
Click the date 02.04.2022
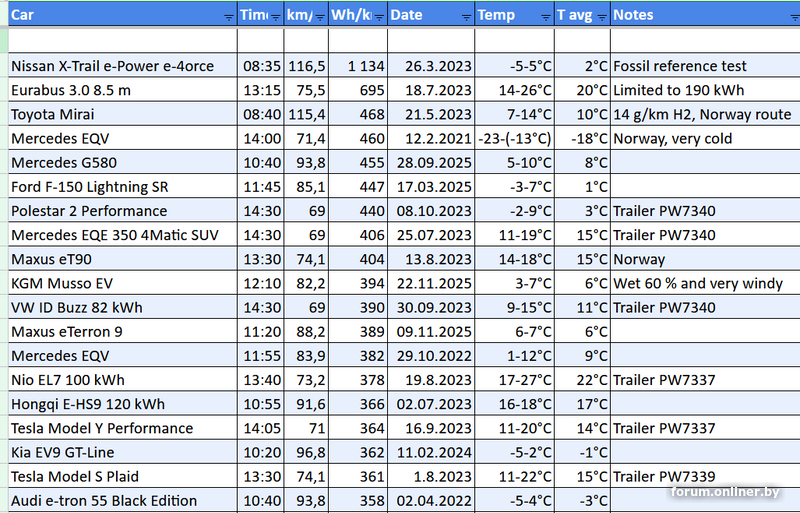(x=431, y=500)
